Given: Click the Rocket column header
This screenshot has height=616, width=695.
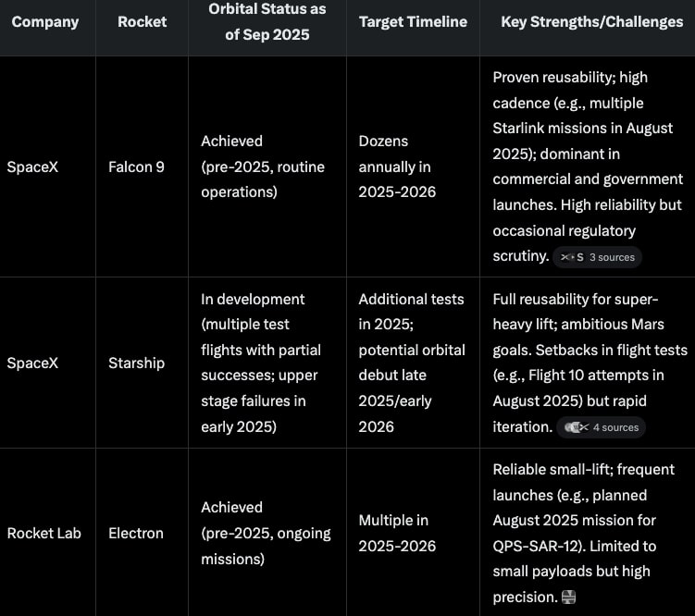Looking at the screenshot, I should coord(142,21).
